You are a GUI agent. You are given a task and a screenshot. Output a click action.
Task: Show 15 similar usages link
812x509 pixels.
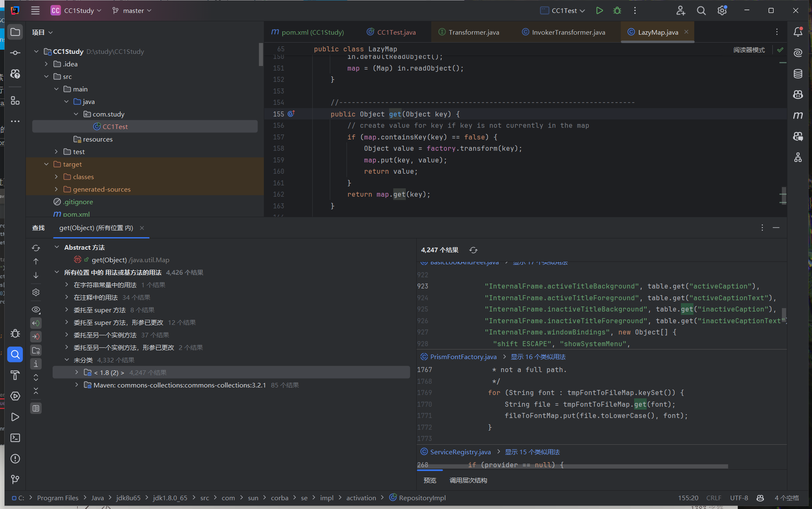tap(532, 452)
